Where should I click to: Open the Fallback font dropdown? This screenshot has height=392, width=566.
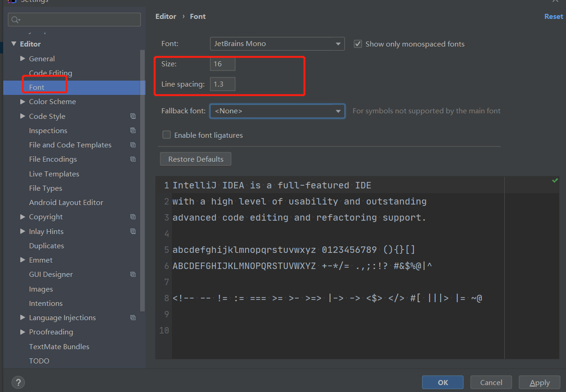click(277, 111)
